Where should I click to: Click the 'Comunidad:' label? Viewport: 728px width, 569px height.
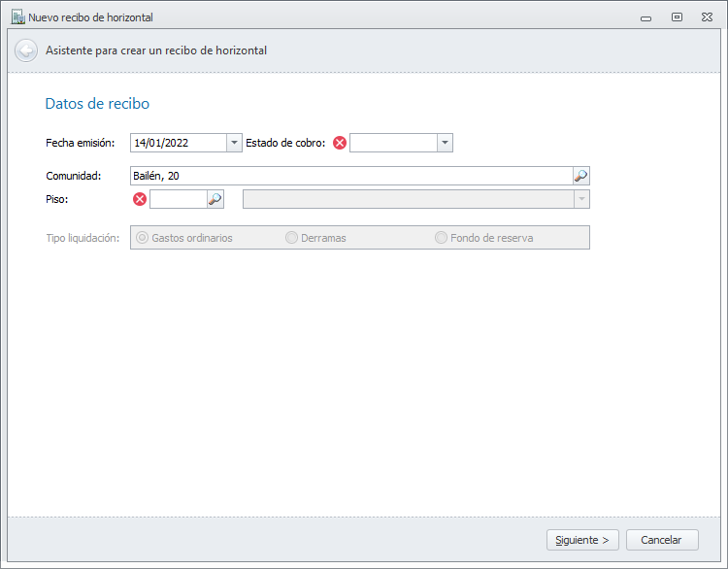point(74,176)
